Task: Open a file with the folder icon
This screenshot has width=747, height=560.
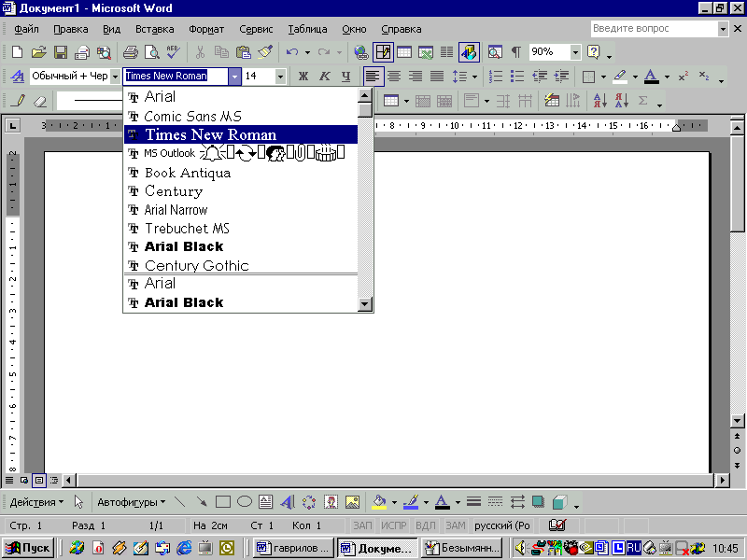Action: 38,52
